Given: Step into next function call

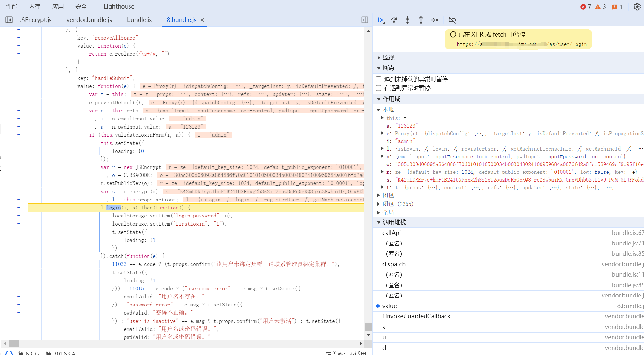Looking at the screenshot, I should pyautogui.click(x=407, y=20).
